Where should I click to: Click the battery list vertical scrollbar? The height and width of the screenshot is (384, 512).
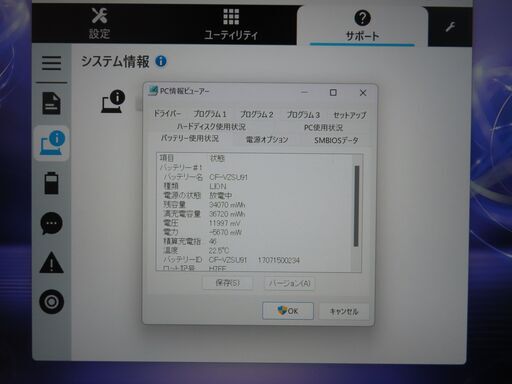pyautogui.click(x=357, y=206)
